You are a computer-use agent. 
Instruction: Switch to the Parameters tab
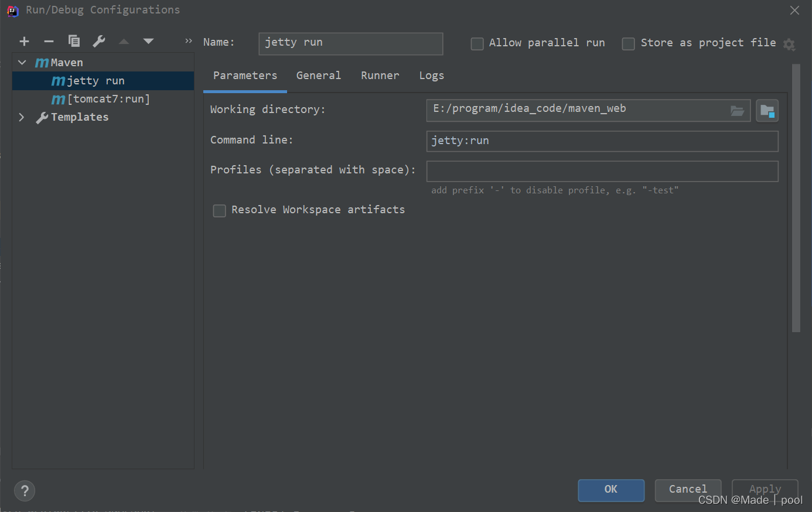[x=245, y=76]
